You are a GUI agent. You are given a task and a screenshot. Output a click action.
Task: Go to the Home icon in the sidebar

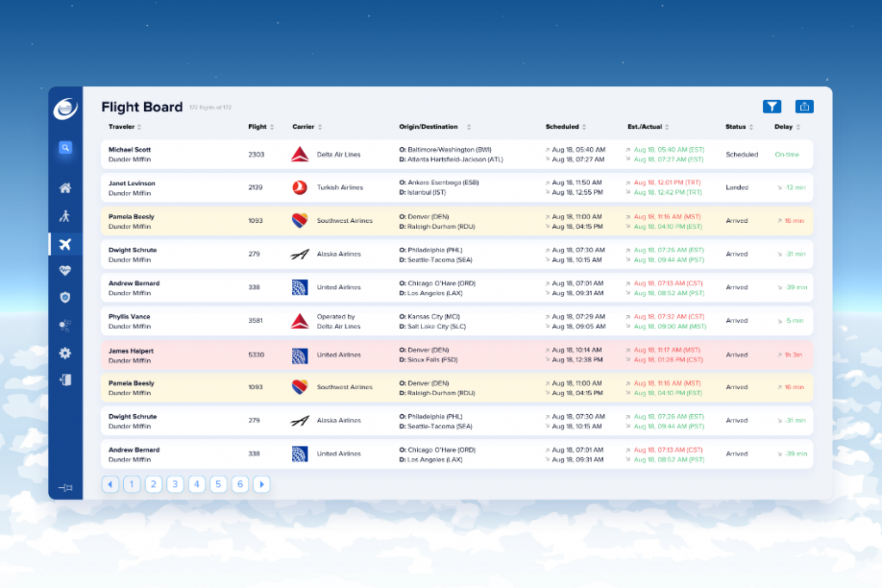[x=65, y=188]
